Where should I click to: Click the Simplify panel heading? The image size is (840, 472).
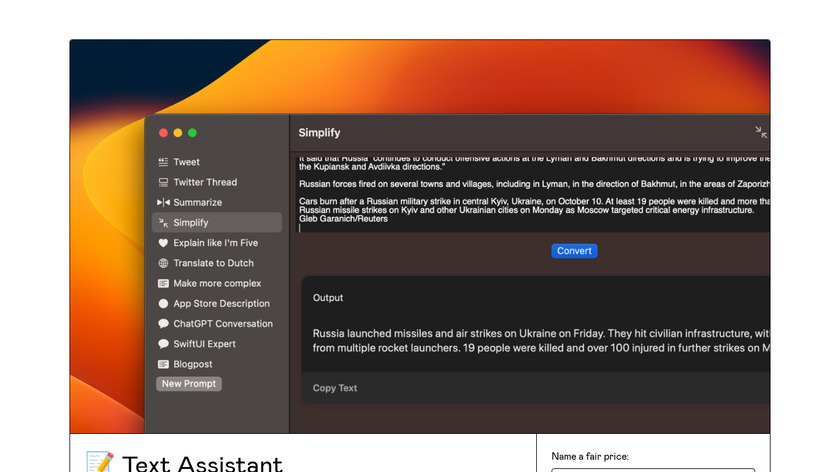[319, 133]
